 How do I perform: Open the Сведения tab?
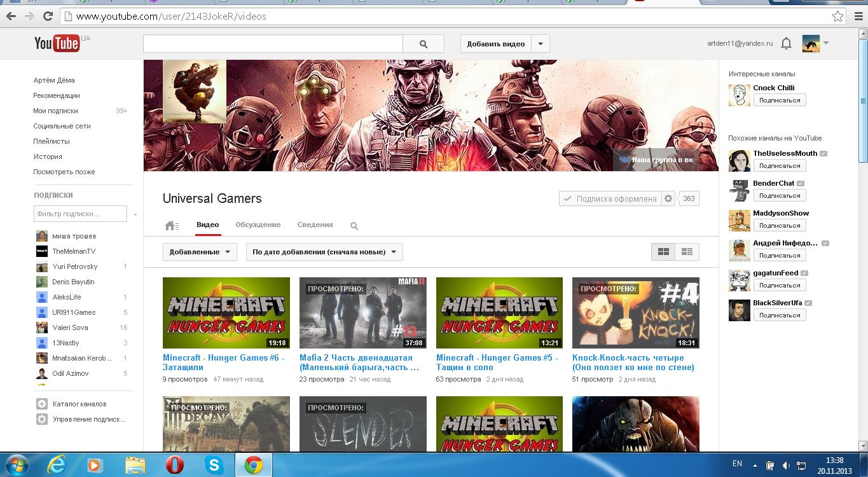click(315, 225)
